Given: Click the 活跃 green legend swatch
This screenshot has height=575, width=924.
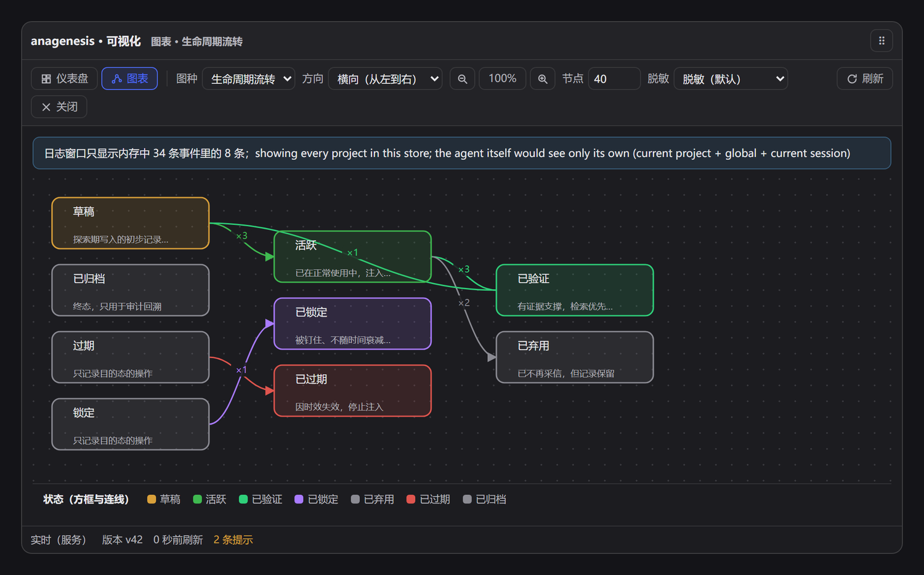Looking at the screenshot, I should tap(197, 499).
